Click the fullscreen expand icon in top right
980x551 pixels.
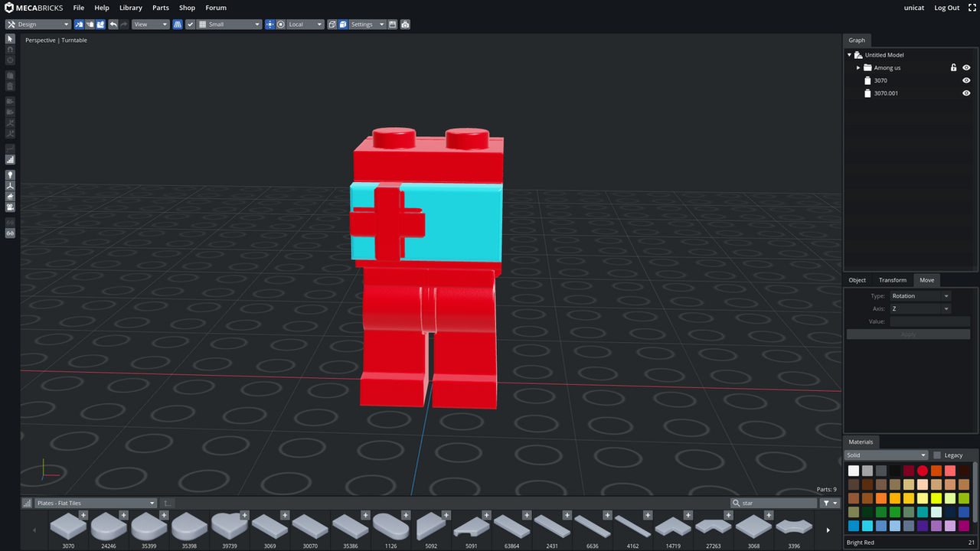972,8
